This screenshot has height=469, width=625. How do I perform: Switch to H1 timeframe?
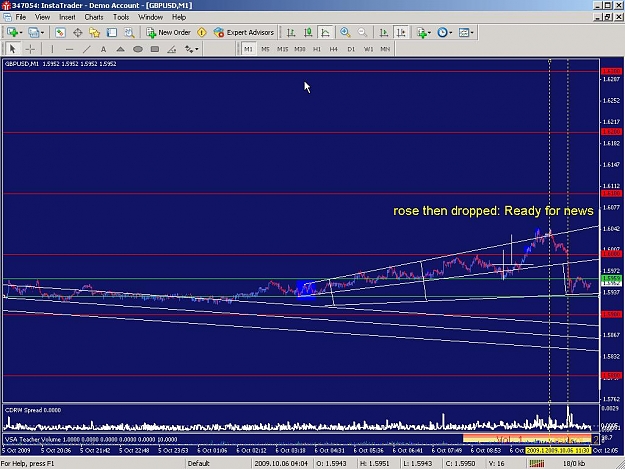coord(317,49)
